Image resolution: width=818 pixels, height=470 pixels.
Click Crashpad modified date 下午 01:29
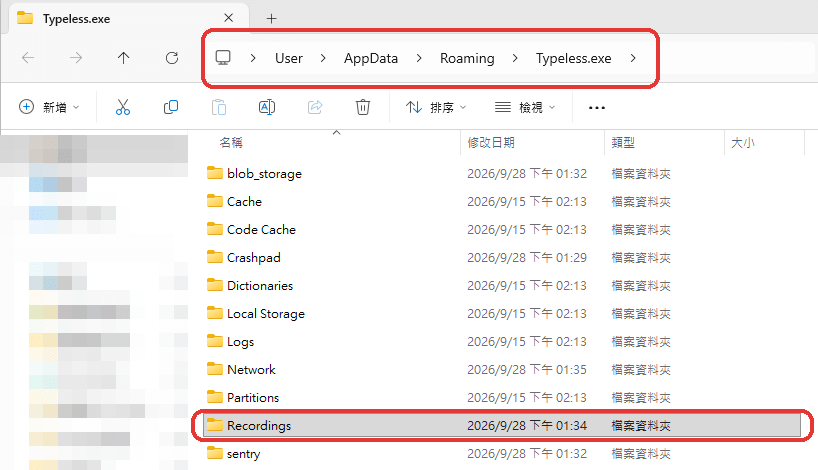(527, 258)
